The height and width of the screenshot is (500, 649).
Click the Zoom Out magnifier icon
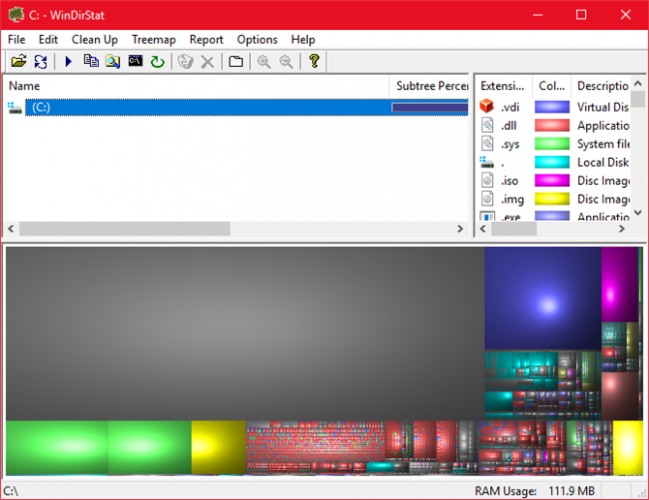point(286,62)
